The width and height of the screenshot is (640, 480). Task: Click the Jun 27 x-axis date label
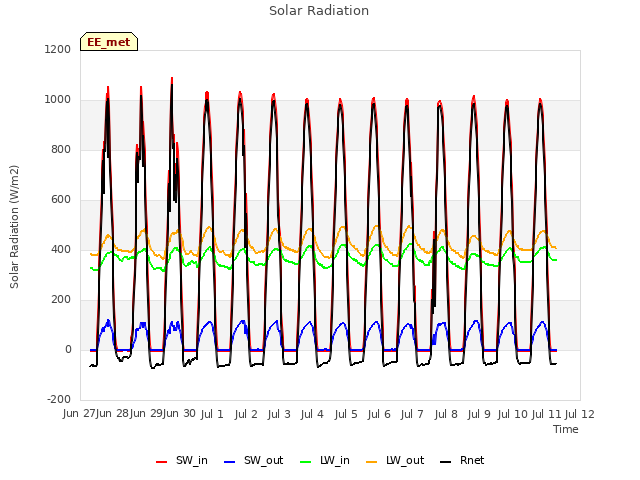[x=79, y=414]
